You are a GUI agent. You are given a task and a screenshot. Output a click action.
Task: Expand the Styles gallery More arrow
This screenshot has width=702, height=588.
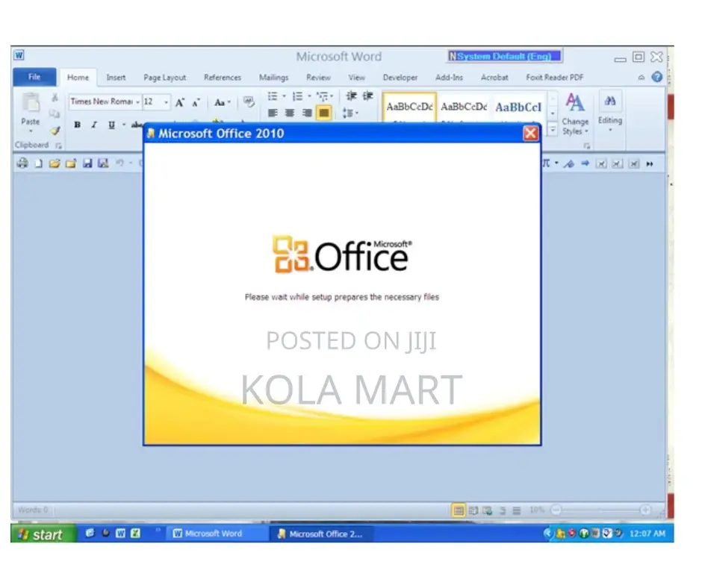point(553,130)
